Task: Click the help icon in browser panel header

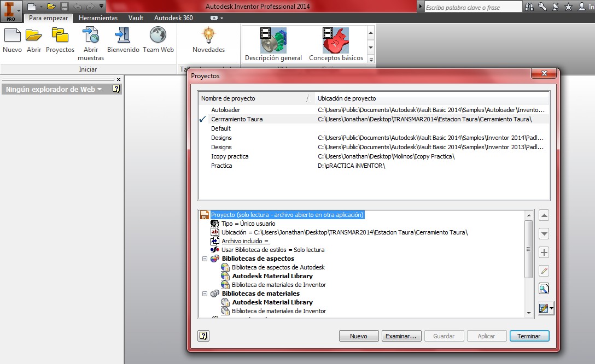Action: [x=116, y=89]
